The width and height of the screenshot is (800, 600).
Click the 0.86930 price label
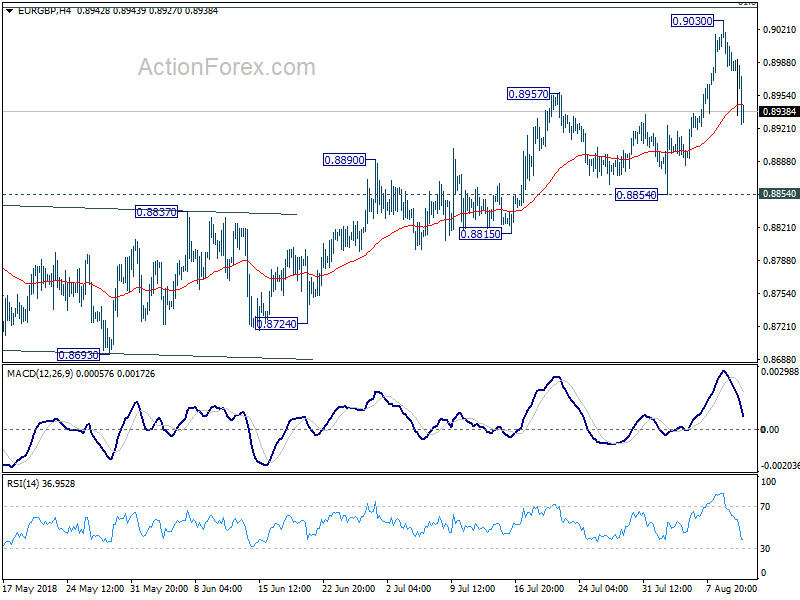(x=79, y=355)
